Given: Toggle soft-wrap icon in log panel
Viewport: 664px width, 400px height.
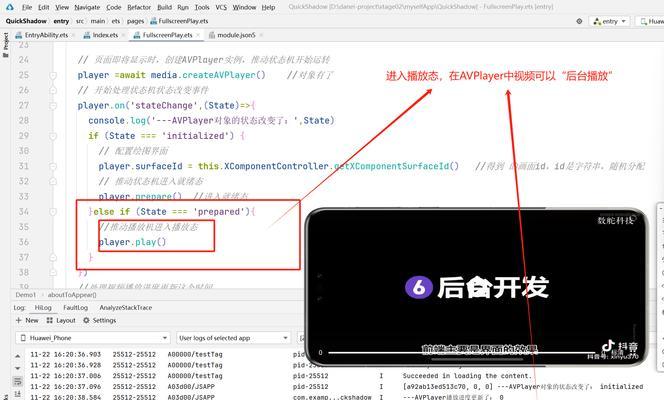Looking at the screenshot, I should pyautogui.click(x=18, y=381).
